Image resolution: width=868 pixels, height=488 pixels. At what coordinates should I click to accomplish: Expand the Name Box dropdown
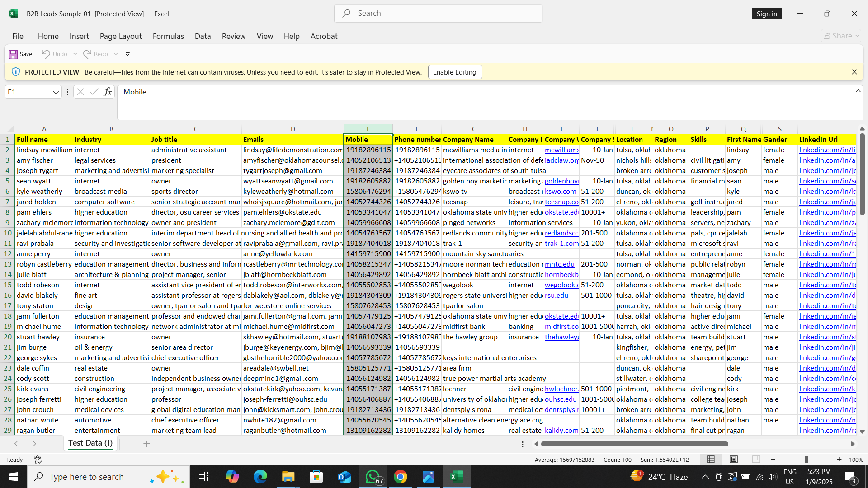point(56,92)
